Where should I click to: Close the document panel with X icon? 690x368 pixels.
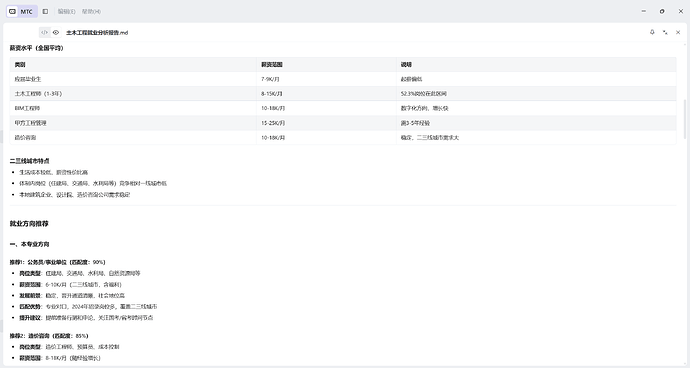(678, 33)
